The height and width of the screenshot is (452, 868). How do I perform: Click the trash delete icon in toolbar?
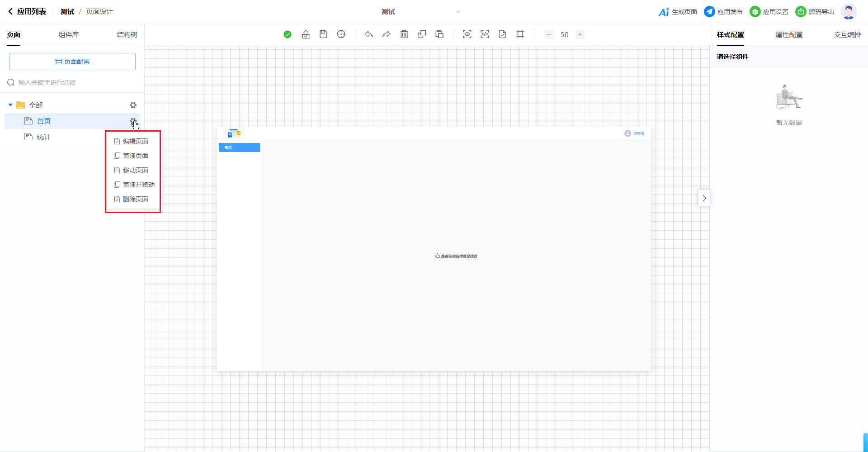pyautogui.click(x=404, y=34)
